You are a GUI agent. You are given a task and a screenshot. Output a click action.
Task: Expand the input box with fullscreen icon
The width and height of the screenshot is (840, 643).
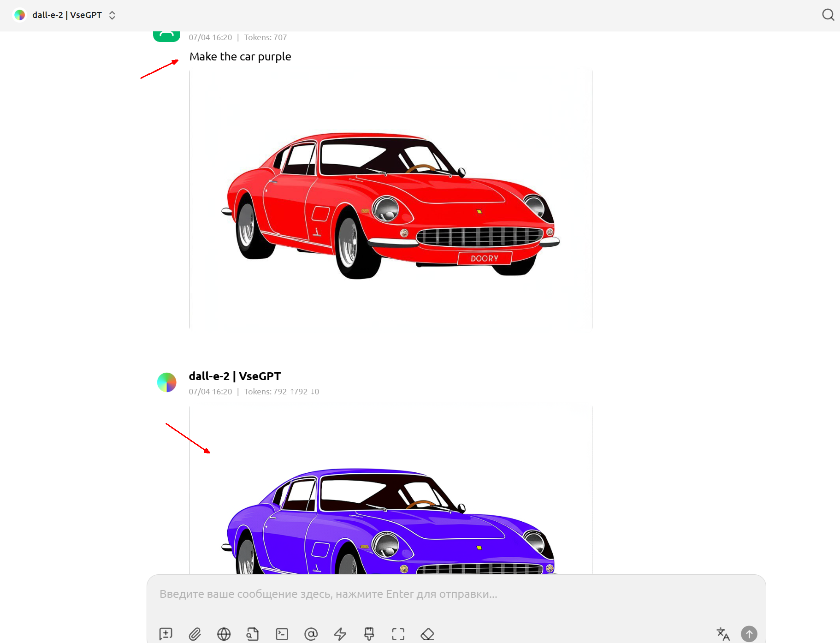[398, 634]
